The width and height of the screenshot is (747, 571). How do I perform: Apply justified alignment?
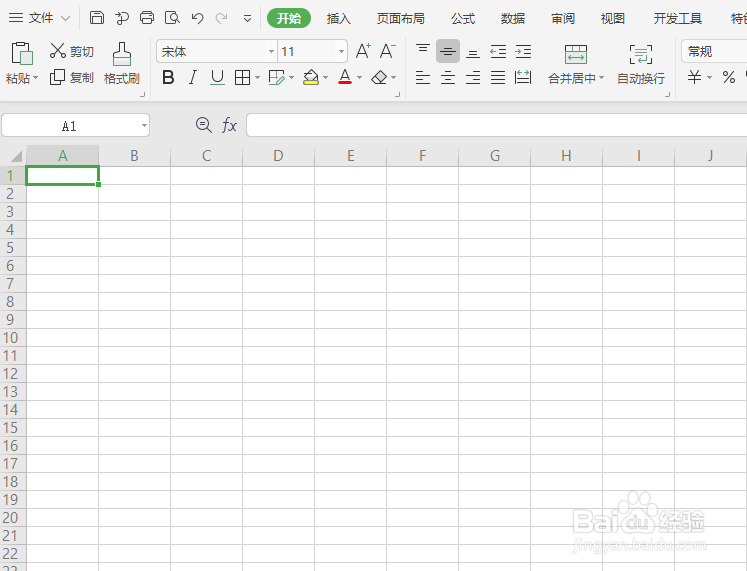498,77
